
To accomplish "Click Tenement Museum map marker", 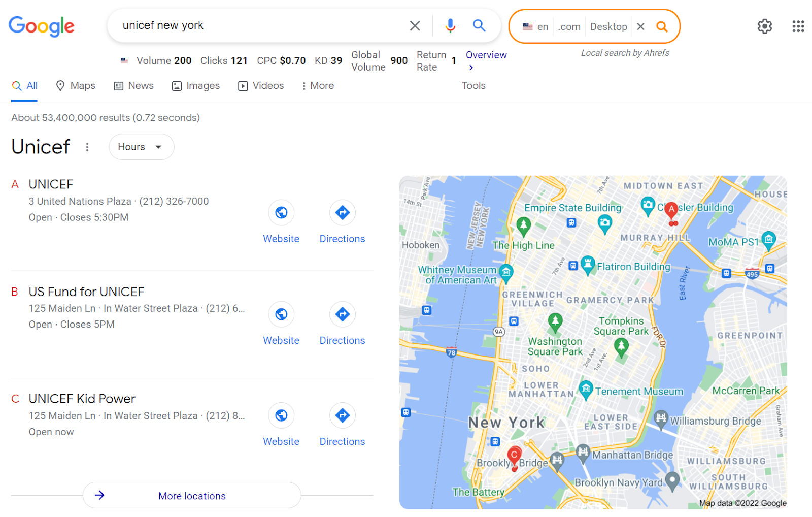I will (586, 390).
